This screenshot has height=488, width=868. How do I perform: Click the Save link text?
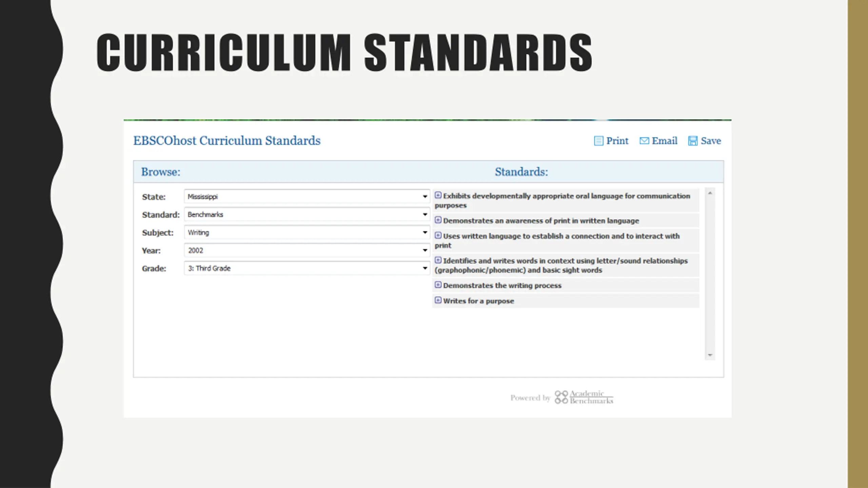(x=711, y=141)
